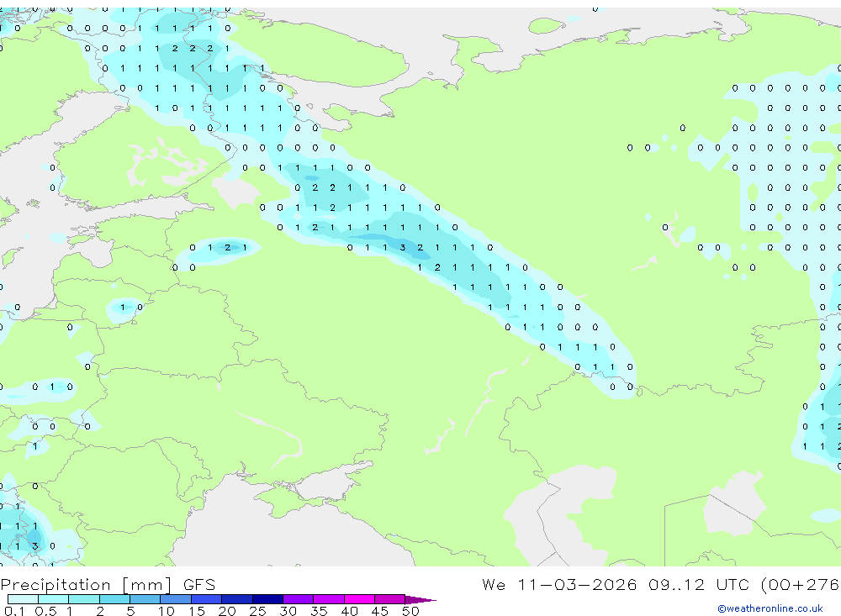Pick the 2–5 mm legend color swatch
This screenshot has width=841, height=616.
[114, 599]
